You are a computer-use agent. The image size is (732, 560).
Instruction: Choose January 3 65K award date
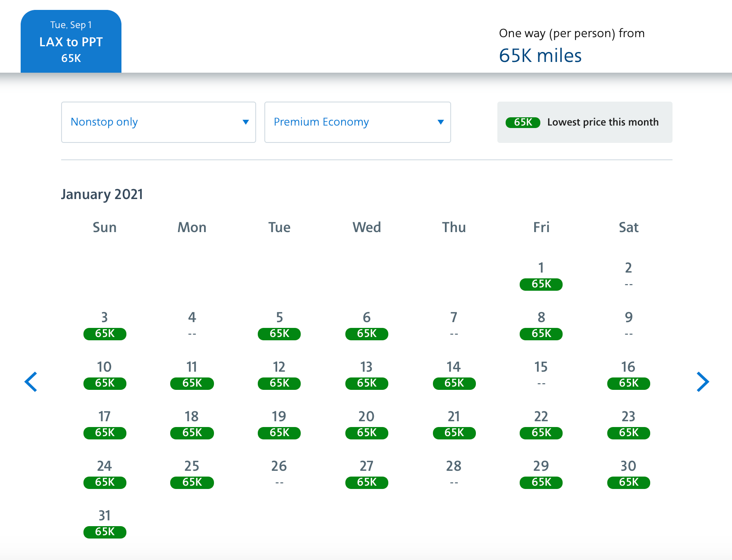[105, 326]
